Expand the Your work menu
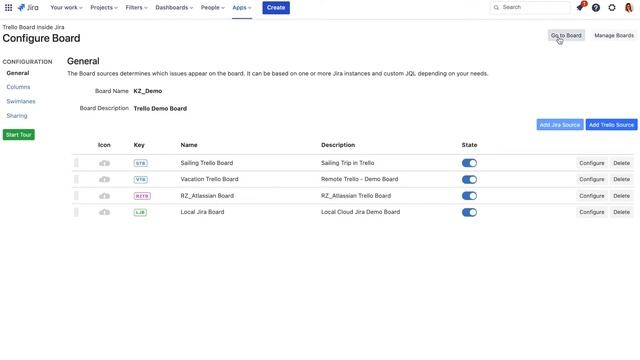Screen dimensions: 640x360 pos(66,7)
